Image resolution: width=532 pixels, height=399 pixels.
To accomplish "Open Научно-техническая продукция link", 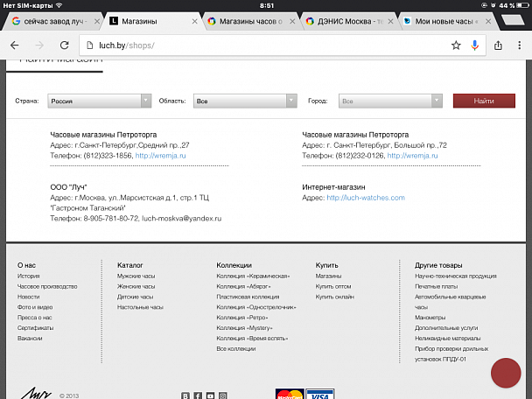I will 456,276.
